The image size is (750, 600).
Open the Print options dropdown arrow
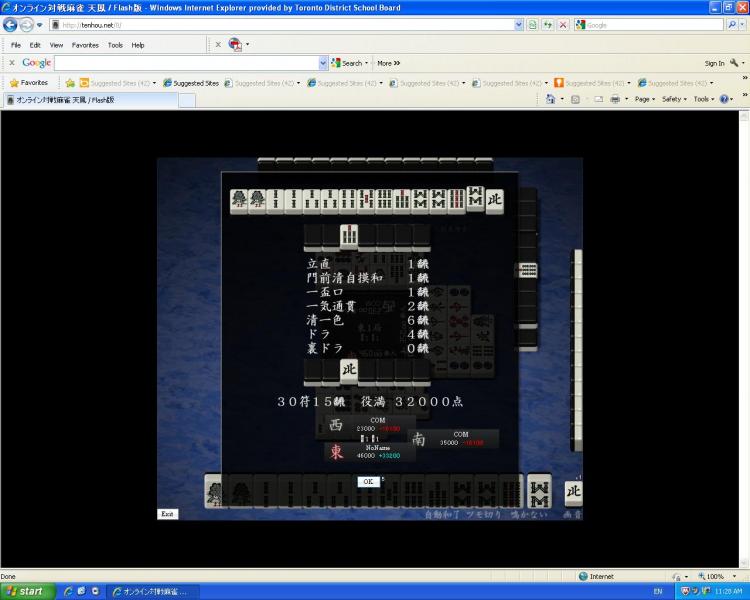point(626,99)
